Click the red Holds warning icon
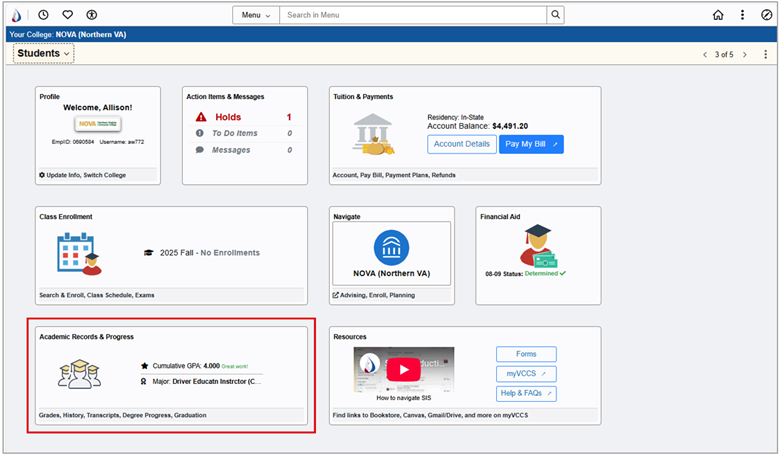780x455 pixels. point(200,117)
